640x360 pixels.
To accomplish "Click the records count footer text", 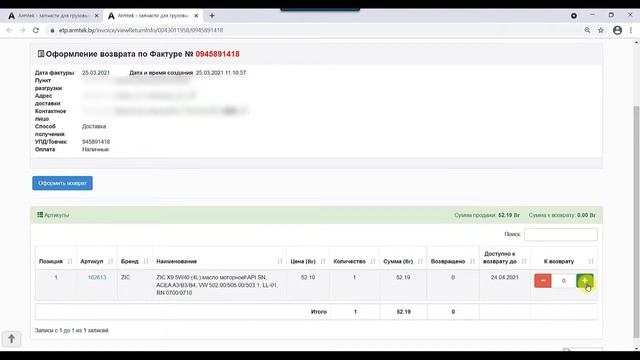I will (x=71, y=330).
